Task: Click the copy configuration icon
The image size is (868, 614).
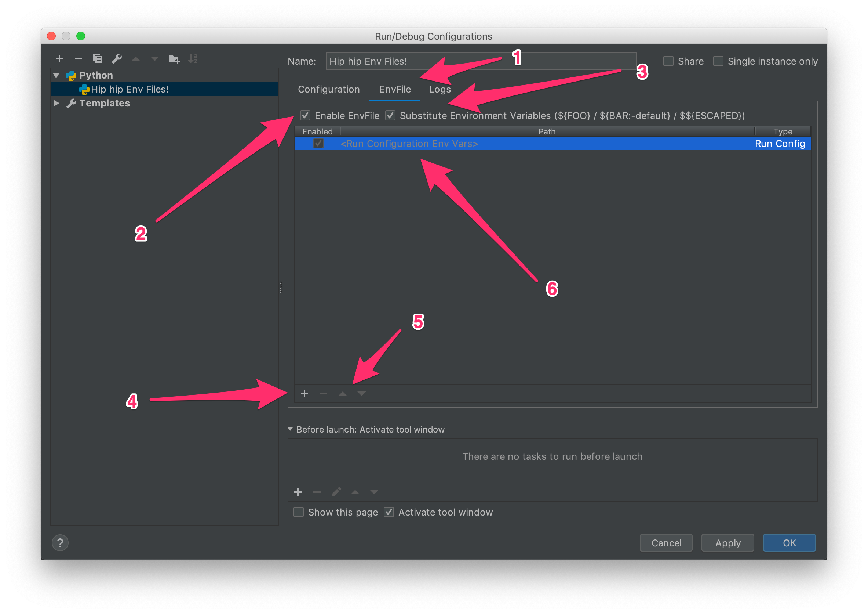Action: click(x=98, y=59)
